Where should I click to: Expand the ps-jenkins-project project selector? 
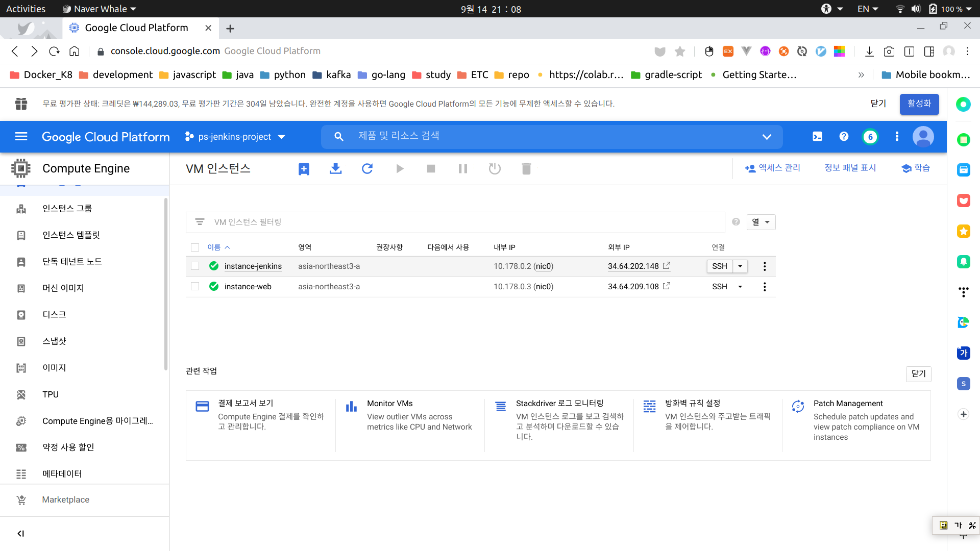(235, 137)
